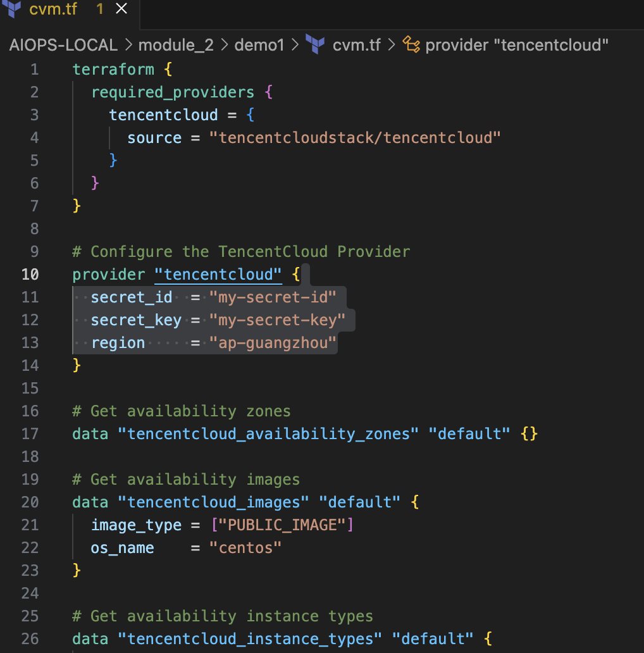
Task: Click the source attribute on line 4
Action: pyautogui.click(x=154, y=138)
